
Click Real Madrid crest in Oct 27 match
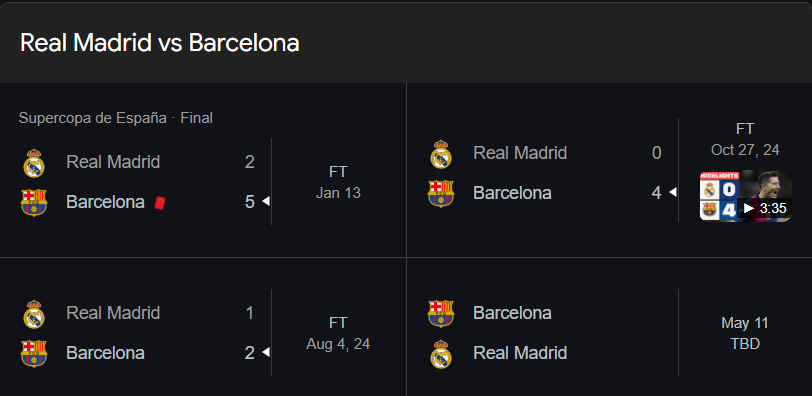[x=441, y=154]
